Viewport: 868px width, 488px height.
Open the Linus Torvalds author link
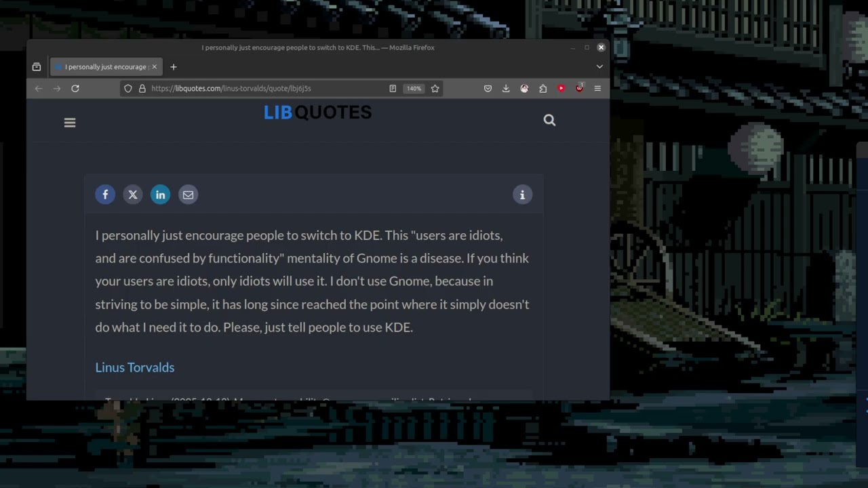tap(135, 367)
